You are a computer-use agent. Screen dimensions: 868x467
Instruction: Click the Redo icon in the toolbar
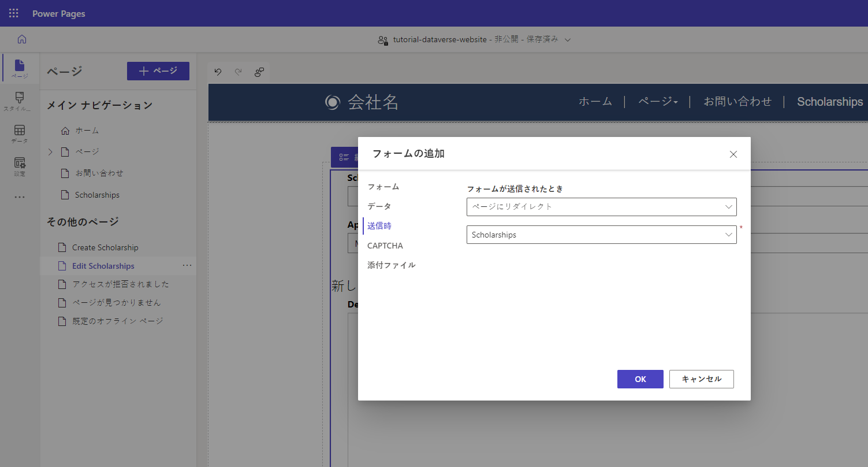click(x=238, y=72)
